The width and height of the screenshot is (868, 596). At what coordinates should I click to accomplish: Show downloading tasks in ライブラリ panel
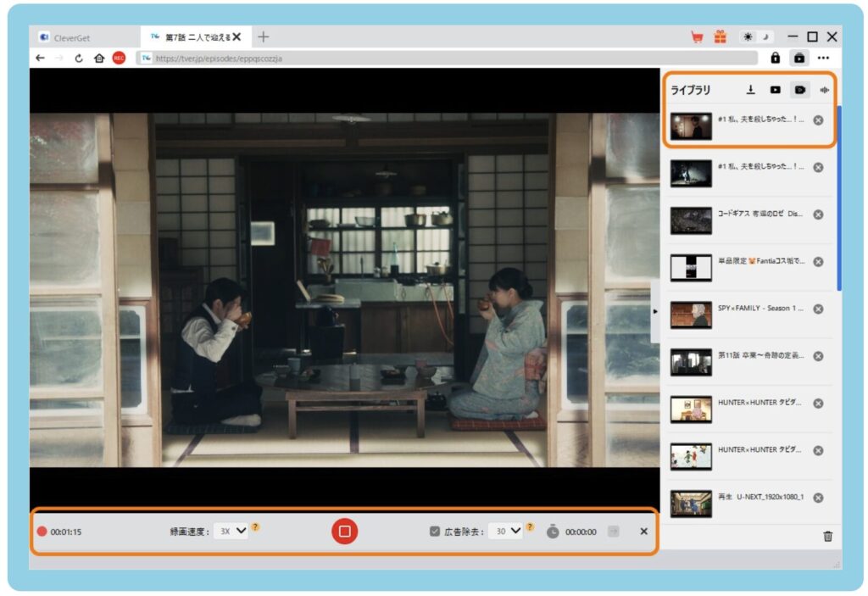[x=751, y=90]
